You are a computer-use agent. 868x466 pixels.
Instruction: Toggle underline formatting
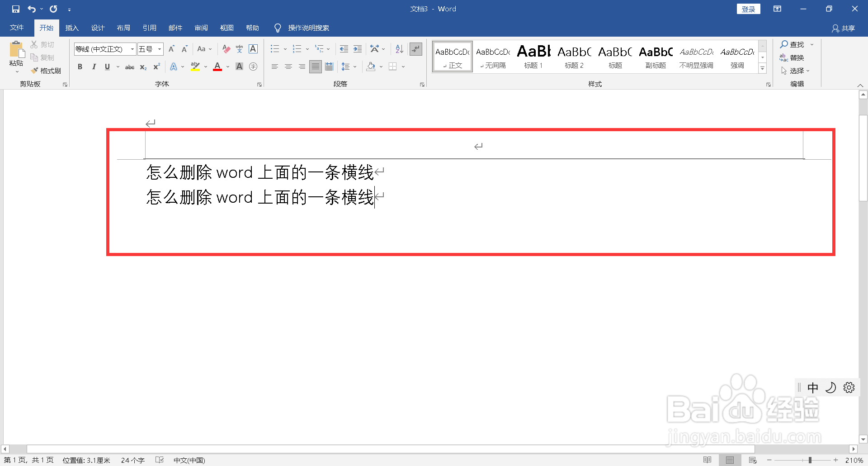pos(107,67)
